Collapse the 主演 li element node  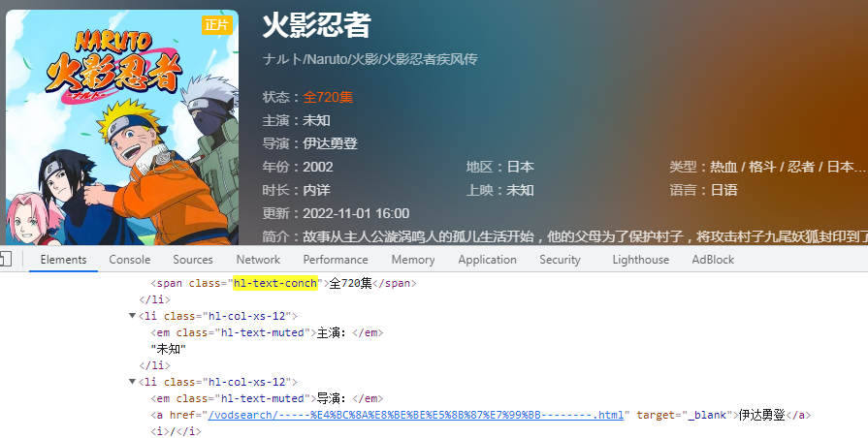pos(132,316)
